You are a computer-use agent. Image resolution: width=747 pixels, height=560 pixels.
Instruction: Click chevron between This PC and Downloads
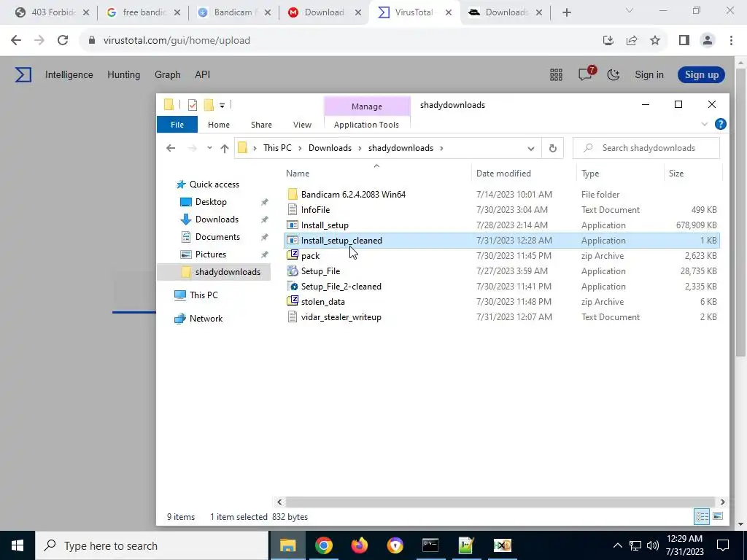pos(300,148)
